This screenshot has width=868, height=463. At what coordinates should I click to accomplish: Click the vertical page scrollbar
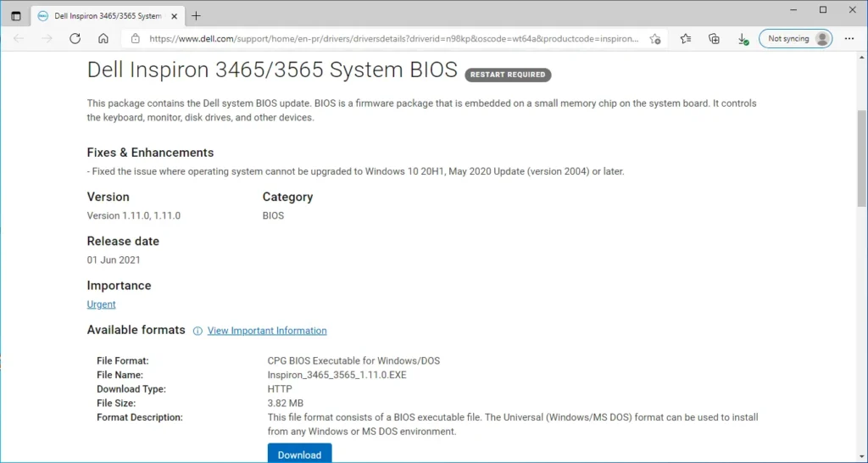[861, 170]
